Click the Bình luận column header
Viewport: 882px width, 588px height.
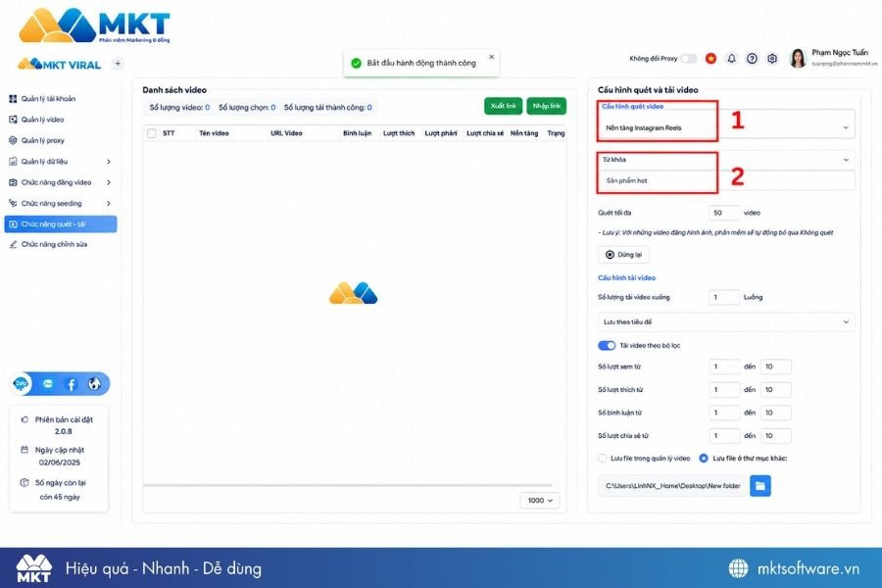[x=357, y=133]
